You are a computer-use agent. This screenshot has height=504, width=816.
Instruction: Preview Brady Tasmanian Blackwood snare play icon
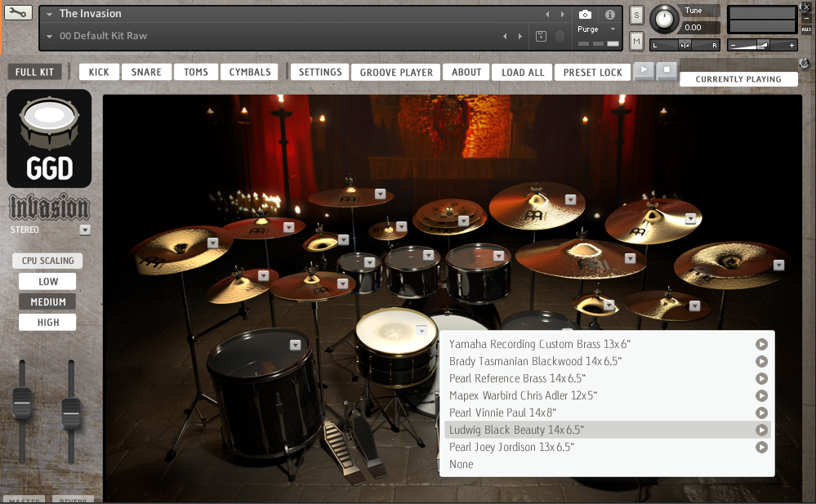[x=761, y=361]
